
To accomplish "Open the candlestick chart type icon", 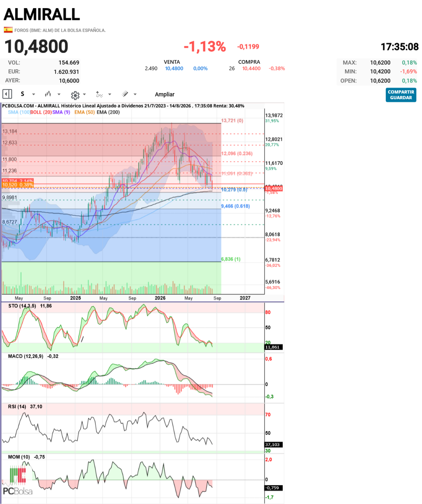I will [x=48, y=94].
